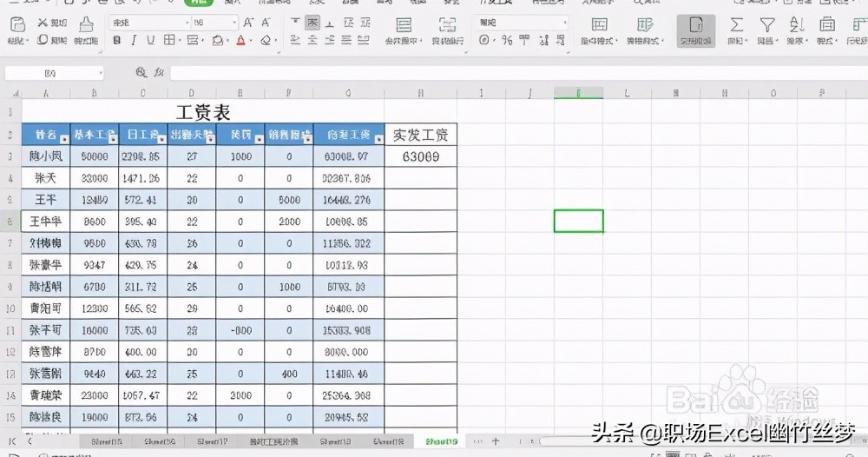Click inside the formula bar input
Viewport: 868px width, 457px height.
519,73
